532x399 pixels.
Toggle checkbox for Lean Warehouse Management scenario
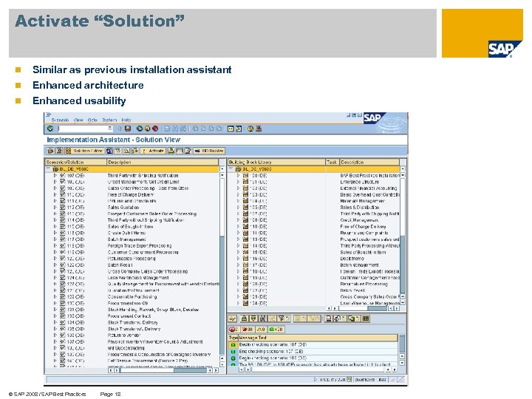[62, 278]
